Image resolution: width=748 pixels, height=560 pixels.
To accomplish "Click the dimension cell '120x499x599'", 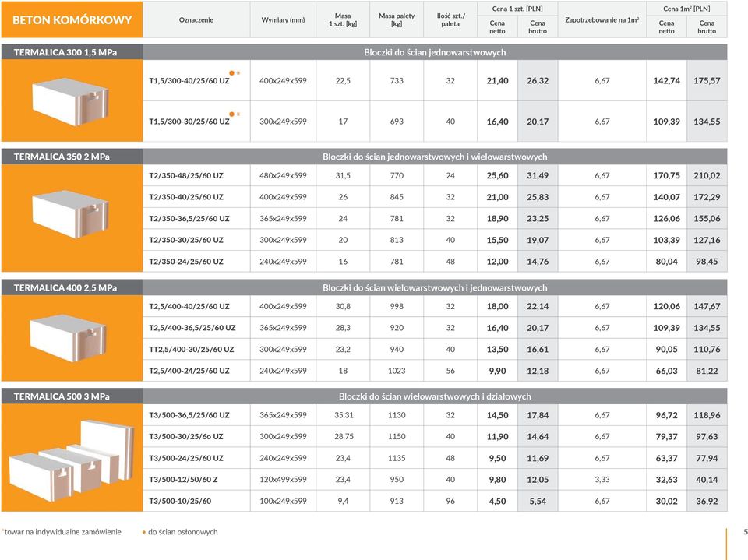I will click(x=283, y=479).
